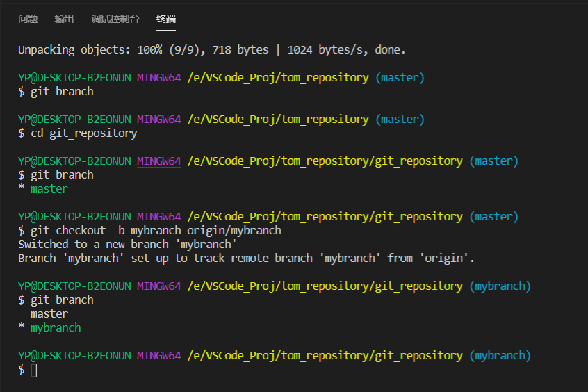
Task: Click 'YP@DESKTOP-B2EONUN' on the first prompt line
Action: coord(74,78)
